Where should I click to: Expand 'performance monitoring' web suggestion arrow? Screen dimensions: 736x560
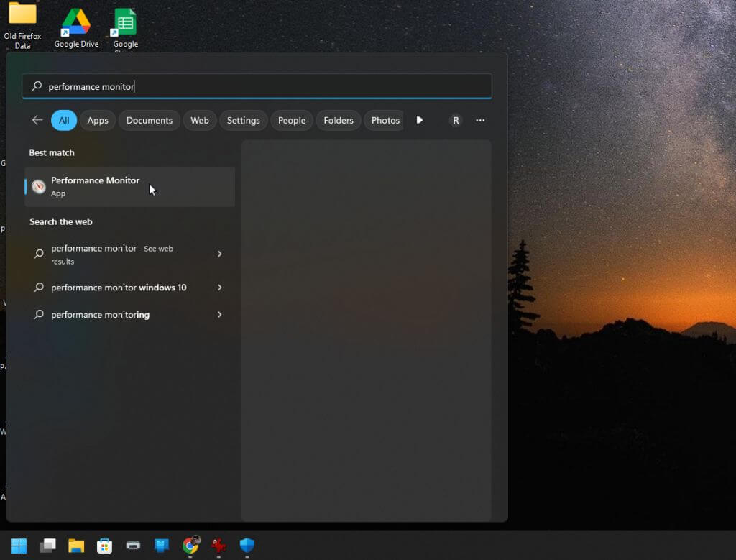click(219, 315)
